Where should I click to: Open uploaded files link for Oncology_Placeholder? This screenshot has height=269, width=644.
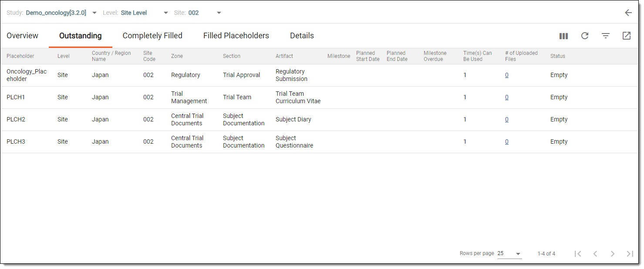pos(507,75)
